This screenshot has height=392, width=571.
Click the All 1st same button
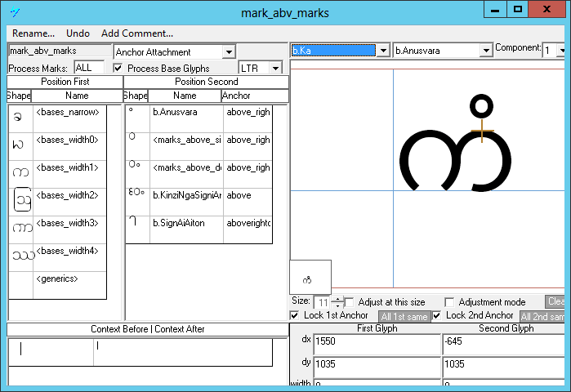tap(404, 317)
